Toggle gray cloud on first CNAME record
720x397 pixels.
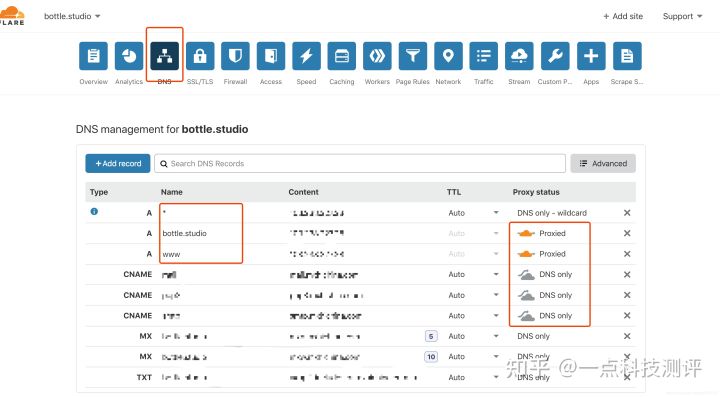pos(526,274)
